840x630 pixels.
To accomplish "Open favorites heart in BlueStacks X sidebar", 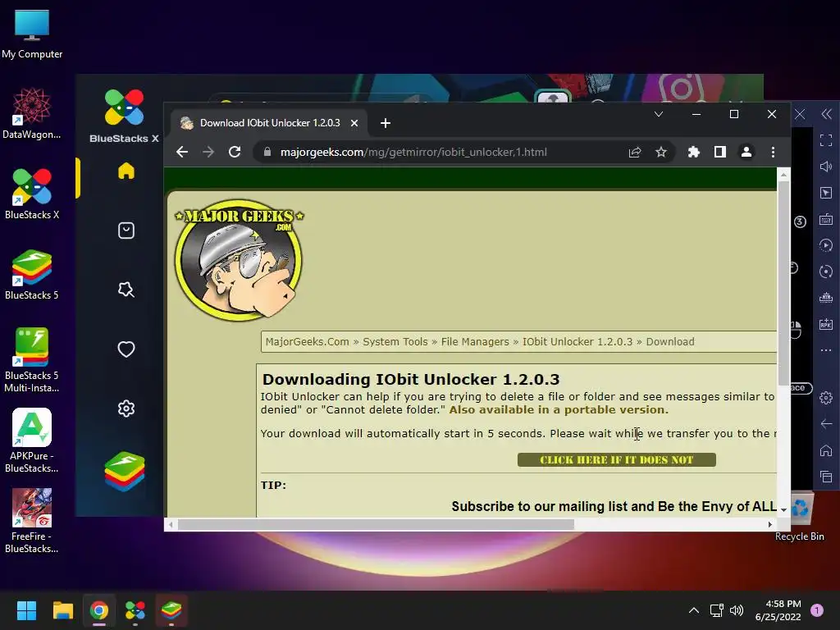I will pos(126,349).
